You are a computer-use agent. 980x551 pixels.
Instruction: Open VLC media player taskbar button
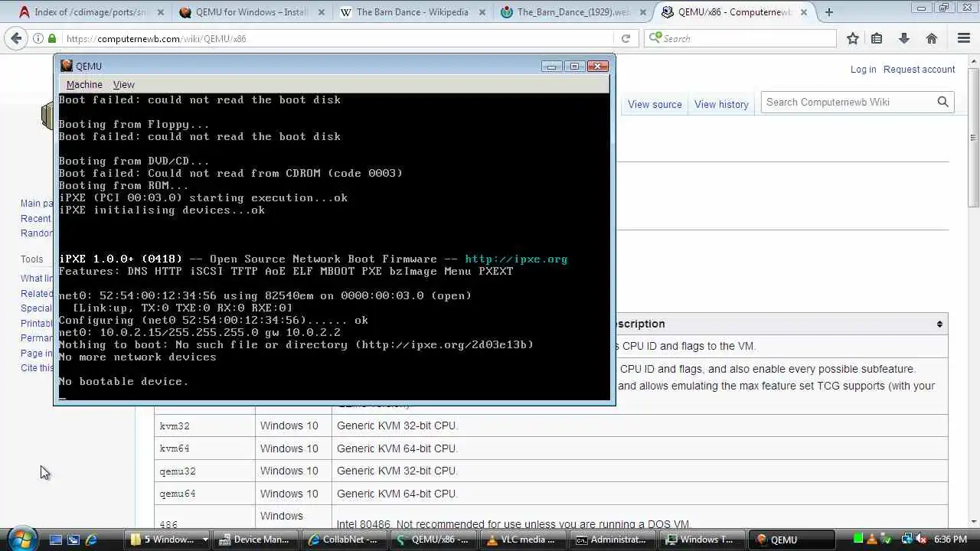pyautogui.click(x=523, y=540)
